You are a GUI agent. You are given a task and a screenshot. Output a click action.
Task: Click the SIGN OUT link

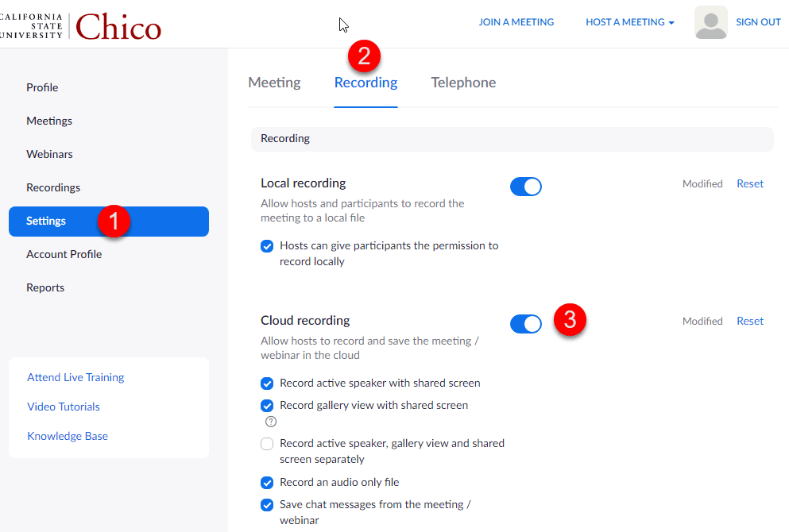[x=758, y=22]
